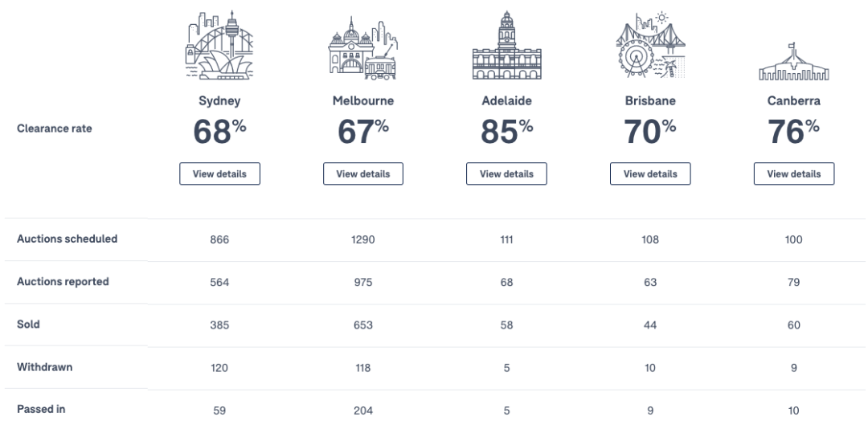Open View details for Sydney
The width and height of the screenshot is (868, 433).
click(x=219, y=174)
